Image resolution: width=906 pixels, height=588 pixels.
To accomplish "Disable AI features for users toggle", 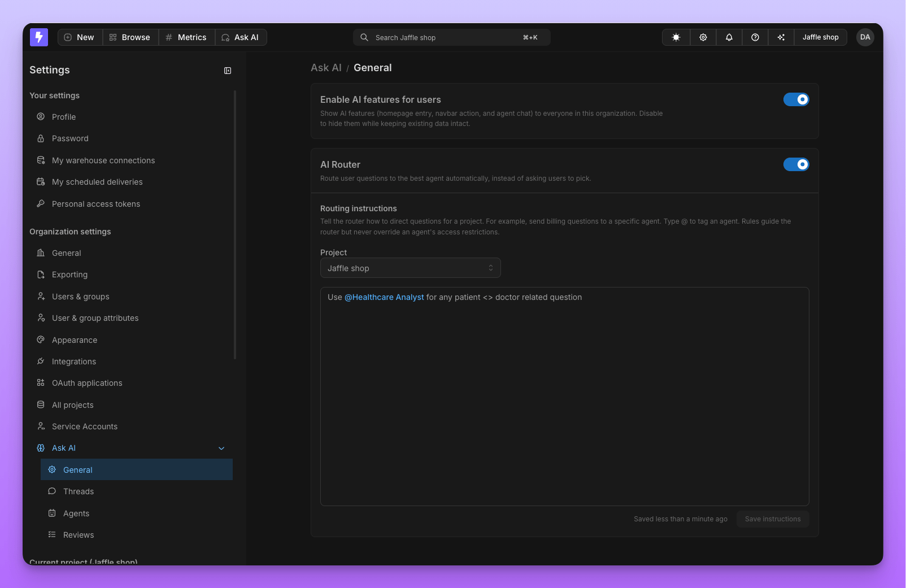I will click(x=796, y=99).
